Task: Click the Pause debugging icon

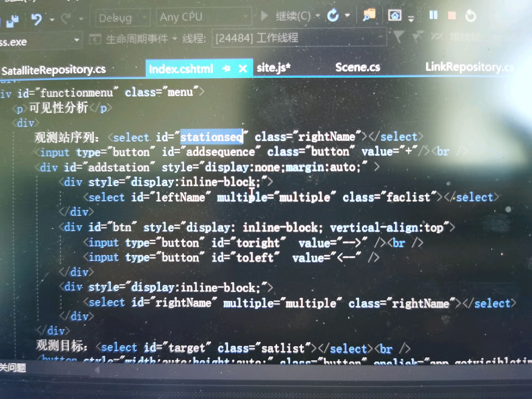Action: (x=434, y=15)
